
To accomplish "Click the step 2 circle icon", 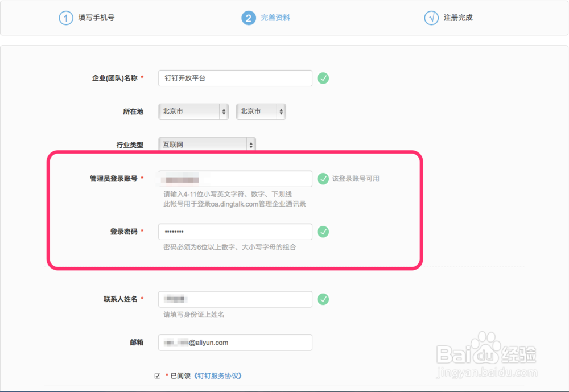I will tap(249, 18).
